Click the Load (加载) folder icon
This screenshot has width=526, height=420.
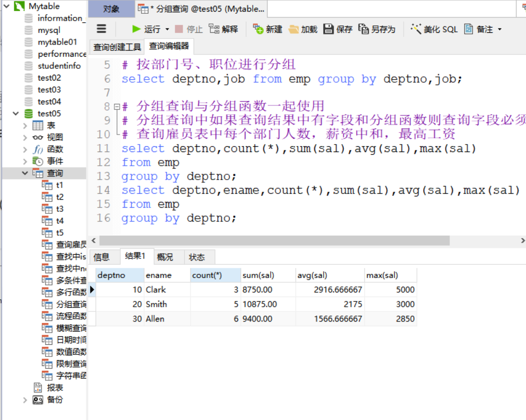pos(293,30)
